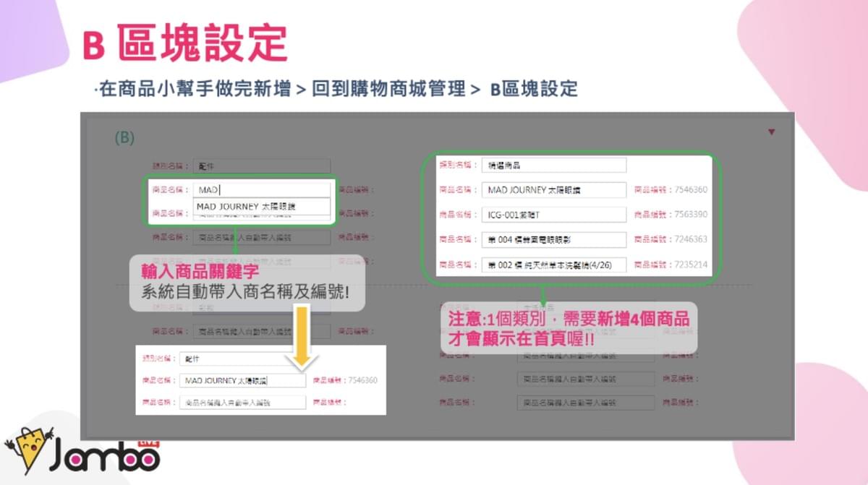The width and height of the screenshot is (868, 485).
Task: Select the "第 002 檔 純天然草本洗髮精(4/26)" field
Action: point(554,265)
